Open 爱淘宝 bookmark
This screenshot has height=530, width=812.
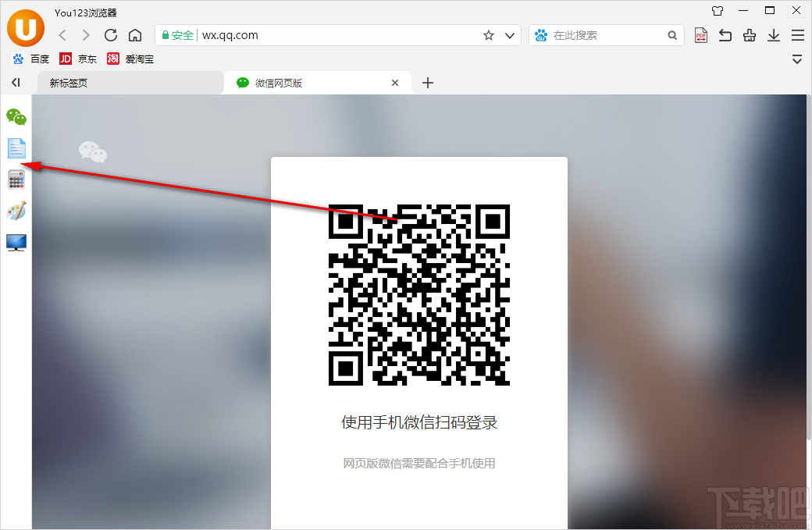(130, 59)
